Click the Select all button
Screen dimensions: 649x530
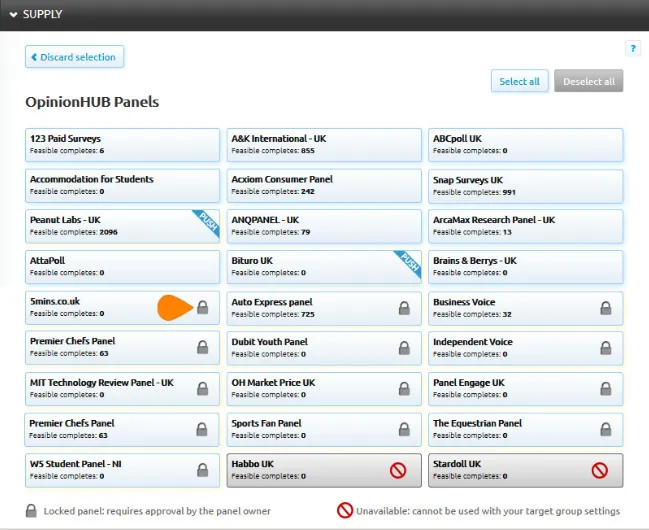coord(519,81)
